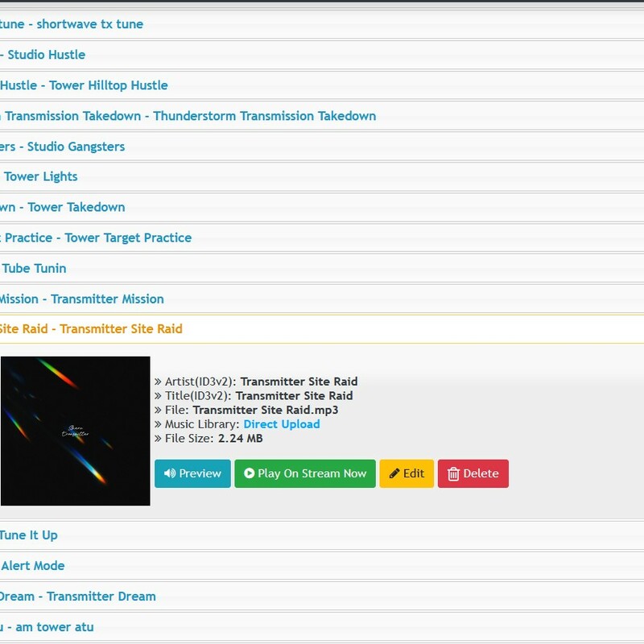
Task: Expand the shortwave tx tune track row
Action: point(322,24)
